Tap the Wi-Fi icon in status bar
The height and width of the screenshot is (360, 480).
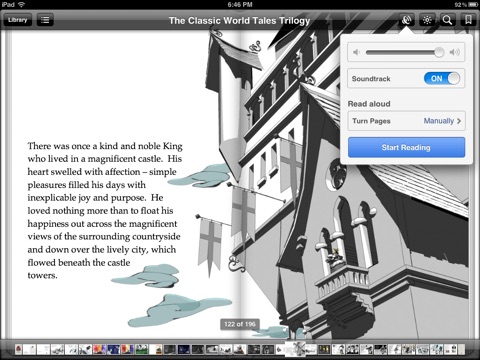[x=21, y=5]
